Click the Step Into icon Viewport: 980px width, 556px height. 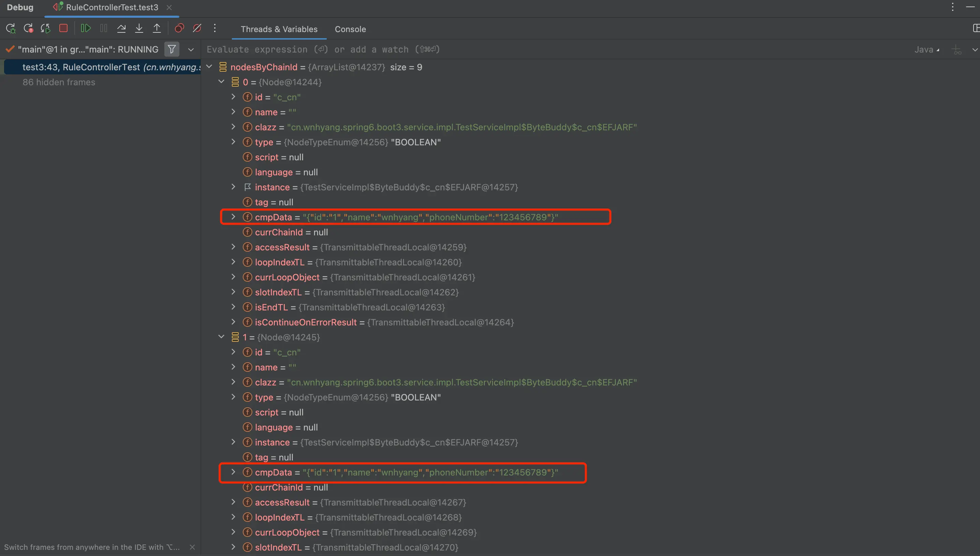tap(139, 28)
